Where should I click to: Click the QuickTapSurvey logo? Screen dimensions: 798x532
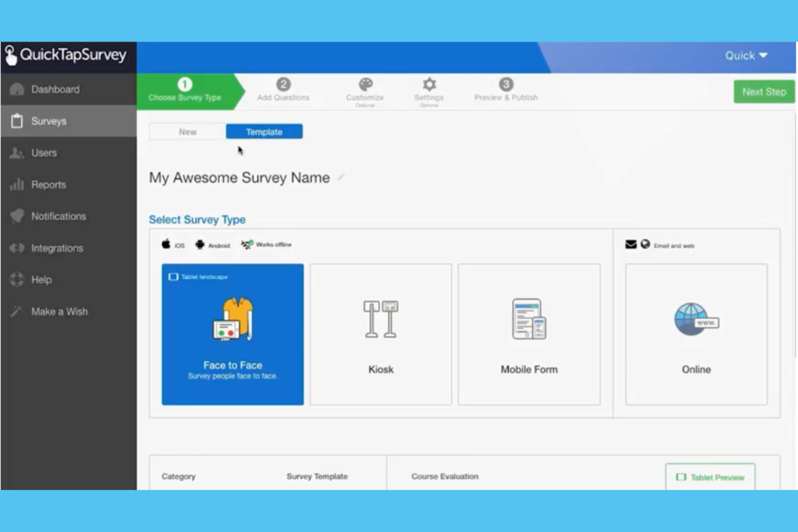(x=66, y=55)
